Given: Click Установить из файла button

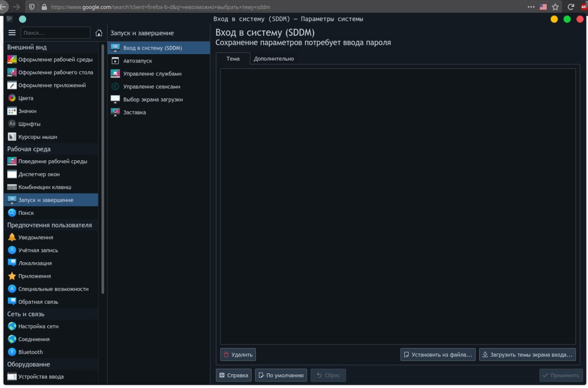Looking at the screenshot, I should (x=438, y=354).
